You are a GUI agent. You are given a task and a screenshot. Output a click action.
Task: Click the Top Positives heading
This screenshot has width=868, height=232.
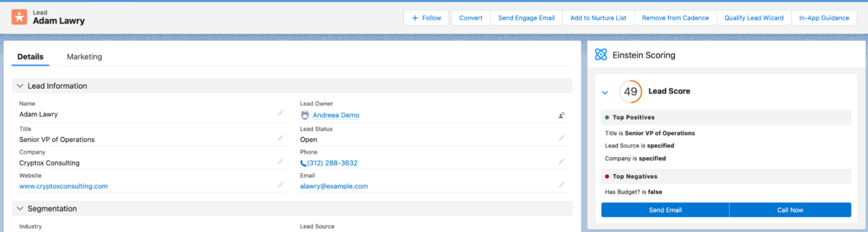pyautogui.click(x=633, y=117)
